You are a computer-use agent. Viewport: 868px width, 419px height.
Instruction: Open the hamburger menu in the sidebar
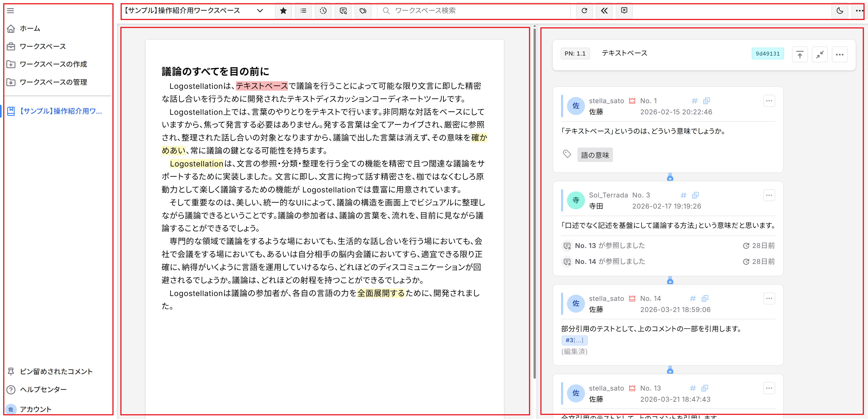pyautogui.click(x=10, y=11)
